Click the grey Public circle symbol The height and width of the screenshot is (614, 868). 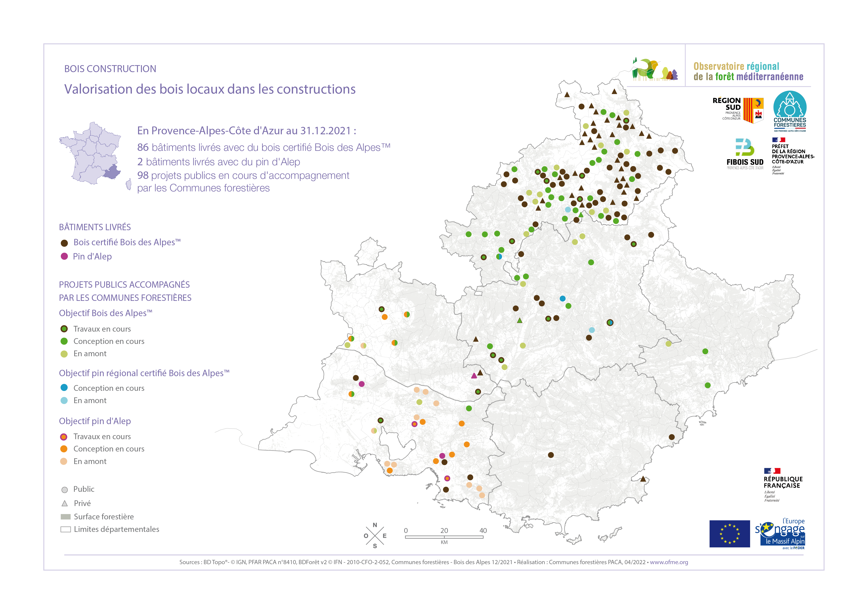click(65, 490)
